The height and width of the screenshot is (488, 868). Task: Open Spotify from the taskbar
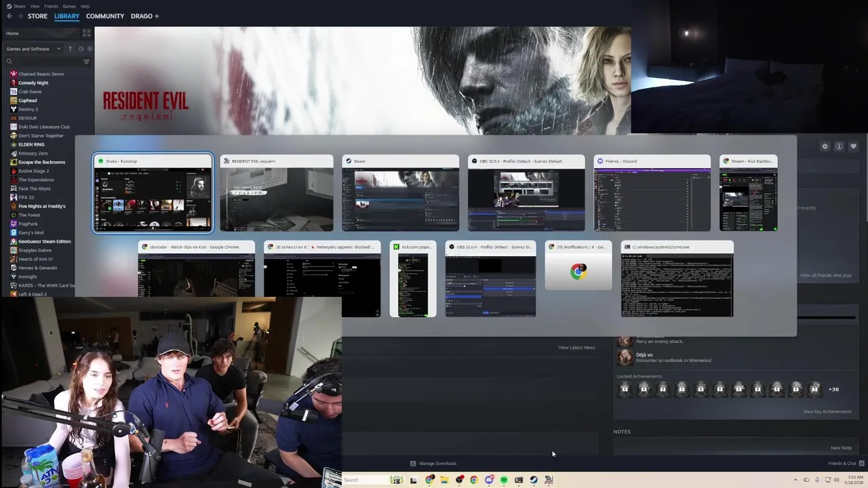(504, 480)
